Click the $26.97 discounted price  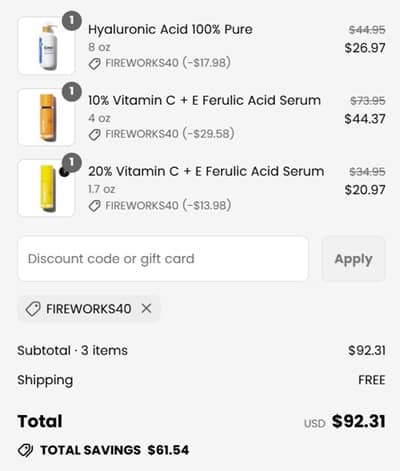[x=365, y=48]
